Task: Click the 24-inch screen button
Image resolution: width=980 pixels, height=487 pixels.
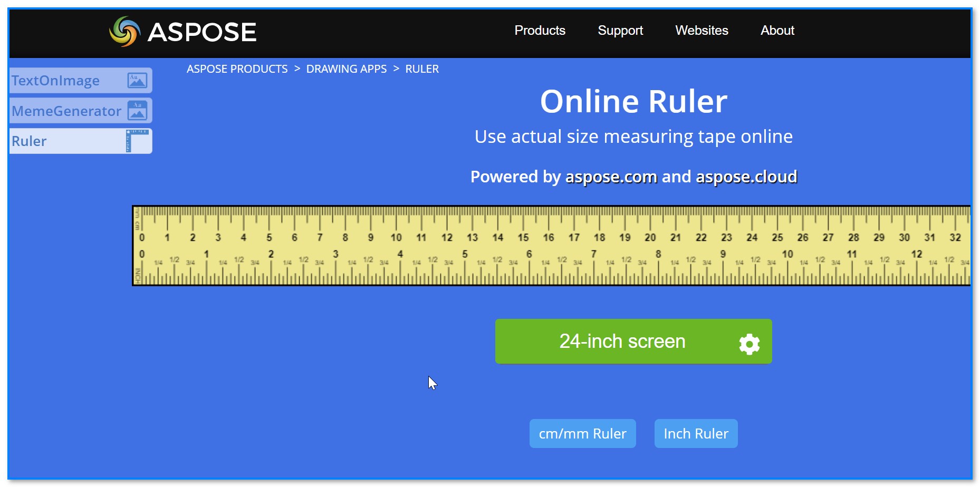Action: pyautogui.click(x=633, y=341)
